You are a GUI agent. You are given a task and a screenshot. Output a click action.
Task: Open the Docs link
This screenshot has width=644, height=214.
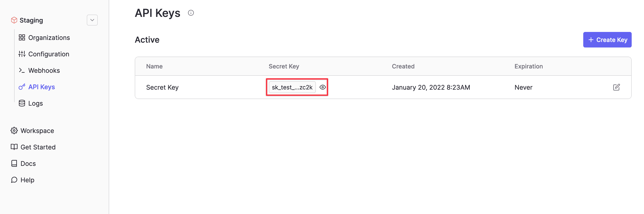28,164
